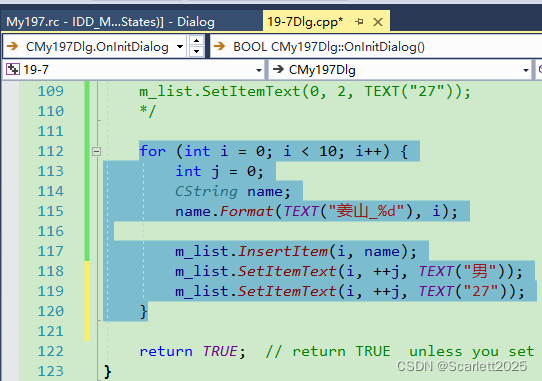Open BOOL CMy197Dlg::OnInitDialog() function dropdown
The width and height of the screenshot is (542, 381).
pos(376,47)
